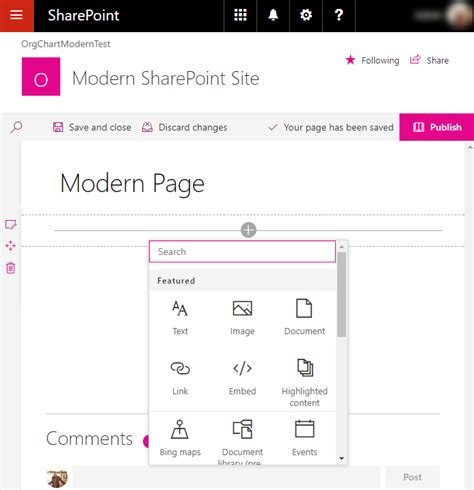Publish the page
The height and width of the screenshot is (490, 474).
tap(437, 127)
